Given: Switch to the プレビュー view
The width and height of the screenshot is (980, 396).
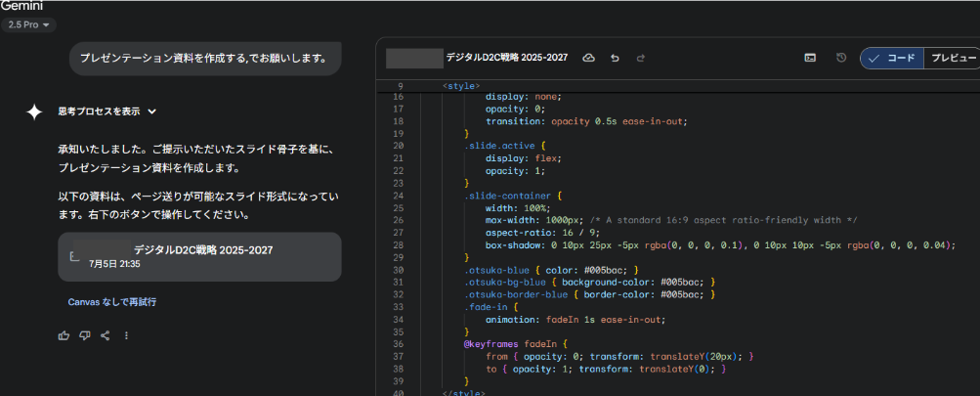Looking at the screenshot, I should coord(952,59).
